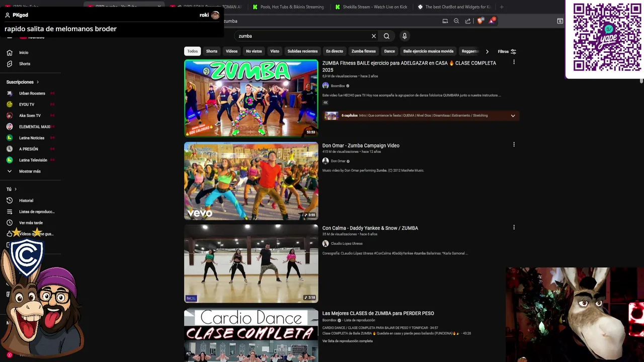
Task: Select the Shorts filter chip
Action: click(x=212, y=51)
